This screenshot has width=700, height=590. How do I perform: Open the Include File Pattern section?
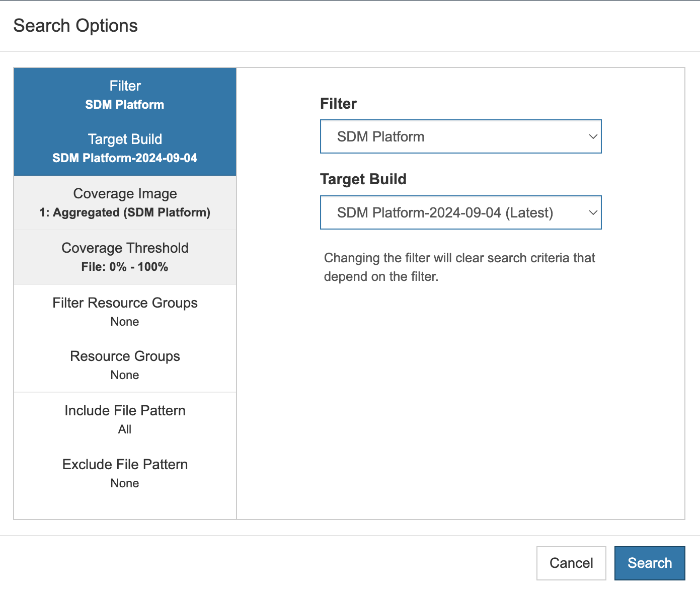pyautogui.click(x=125, y=419)
